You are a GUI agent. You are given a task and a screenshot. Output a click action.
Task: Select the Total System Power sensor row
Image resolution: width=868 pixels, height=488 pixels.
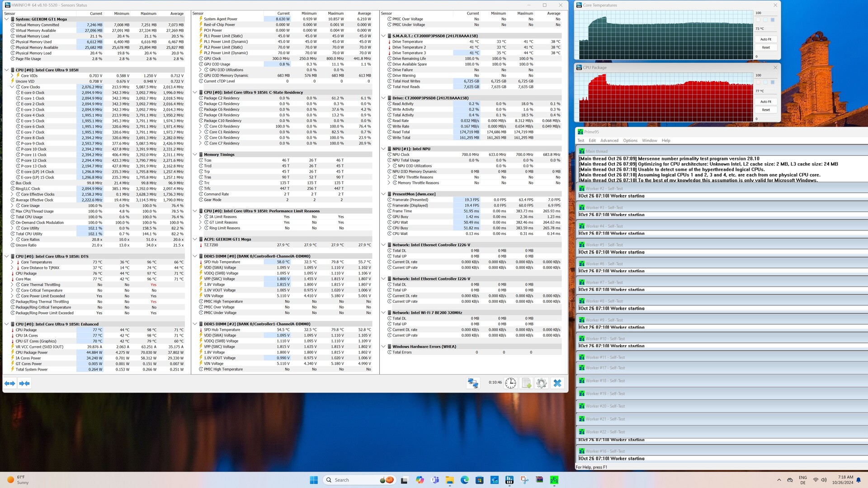(97, 370)
